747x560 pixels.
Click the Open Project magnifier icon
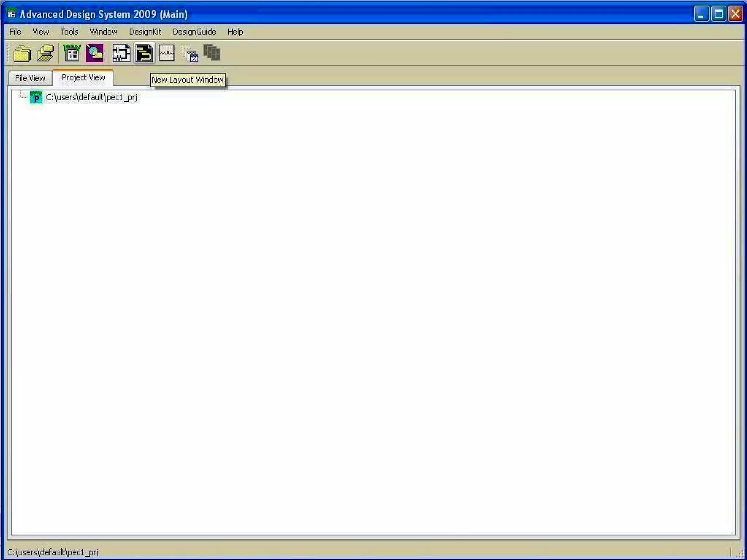(95, 54)
